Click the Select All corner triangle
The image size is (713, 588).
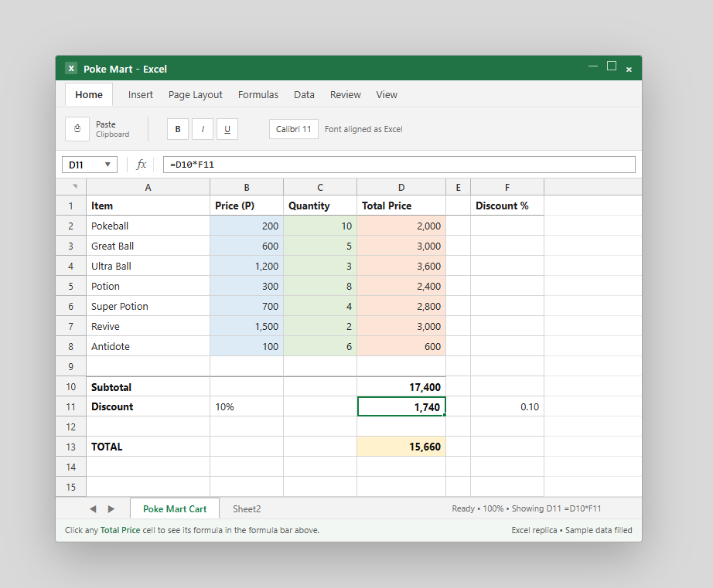coord(75,186)
